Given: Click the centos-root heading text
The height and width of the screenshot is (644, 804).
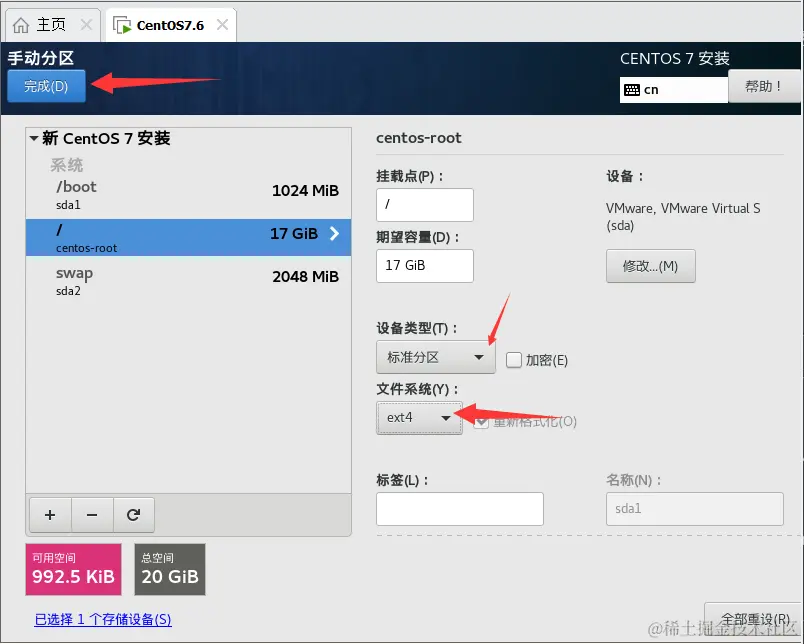Looking at the screenshot, I should tap(419, 138).
